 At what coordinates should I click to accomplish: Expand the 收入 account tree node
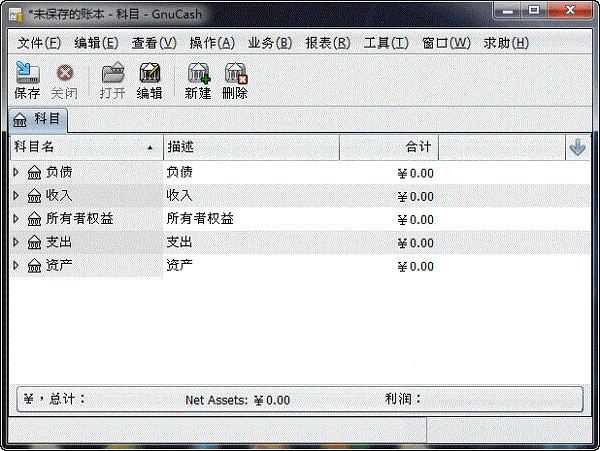(x=16, y=195)
